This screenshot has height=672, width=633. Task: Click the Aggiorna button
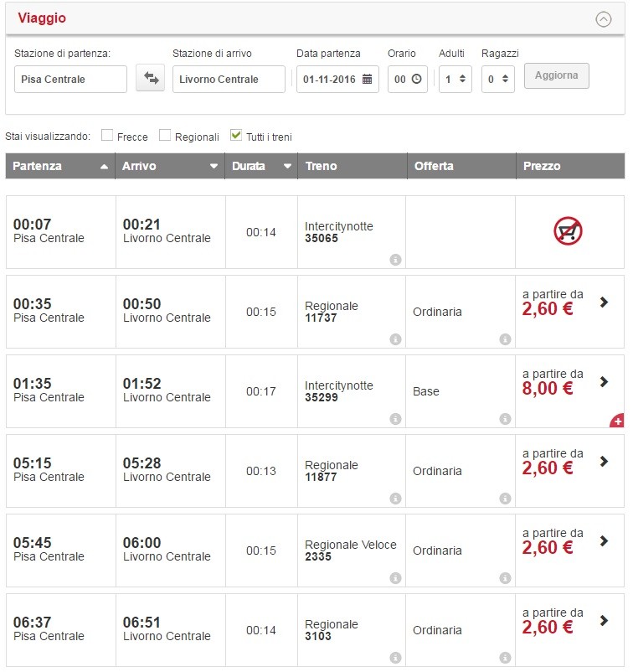[556, 75]
